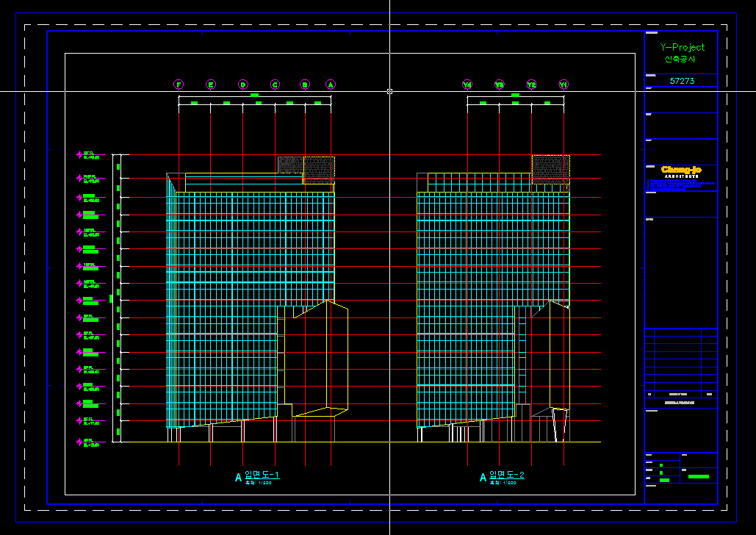Click the Chang-jo Architects logo
The width and height of the screenshot is (756, 535).
click(x=681, y=171)
